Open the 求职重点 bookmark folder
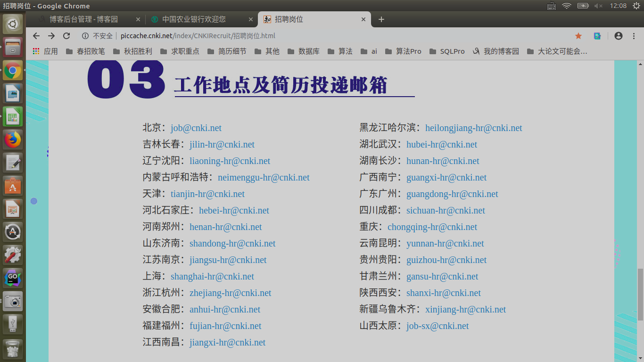The image size is (644, 362). click(180, 51)
